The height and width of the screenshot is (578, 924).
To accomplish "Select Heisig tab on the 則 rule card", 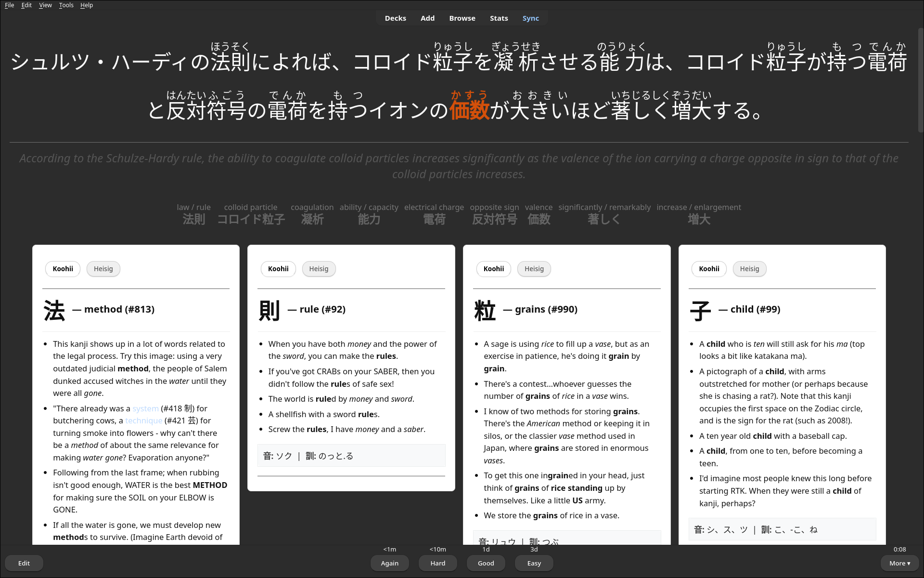I will [x=319, y=269].
